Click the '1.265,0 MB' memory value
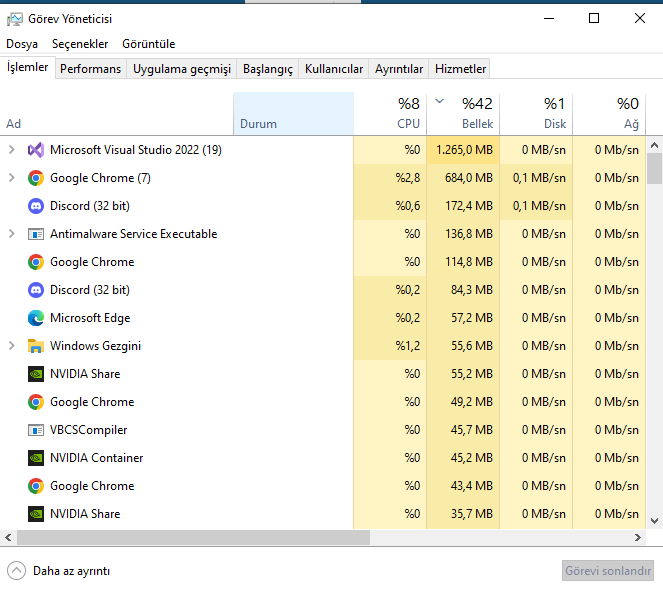Viewport: 663px width, 593px height. coord(464,150)
